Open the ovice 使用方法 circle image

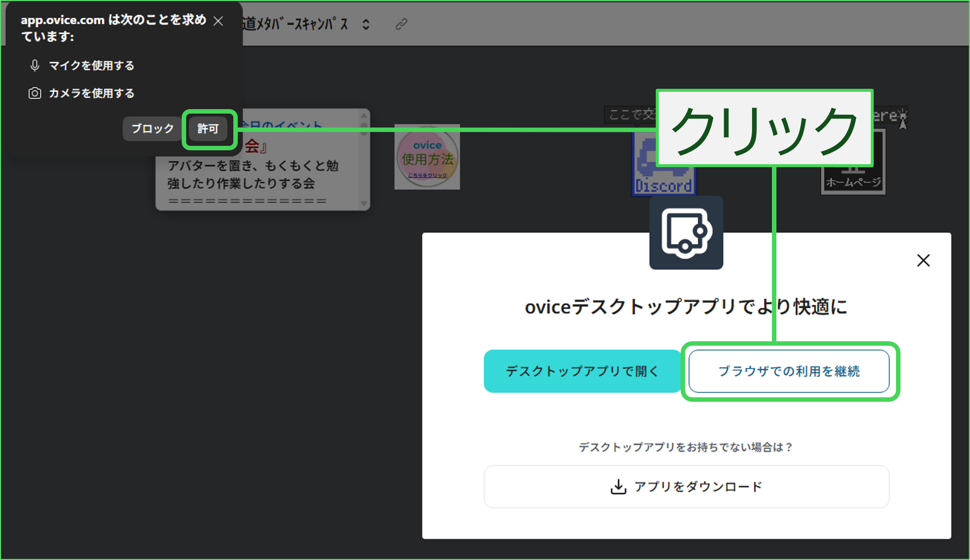click(x=427, y=157)
